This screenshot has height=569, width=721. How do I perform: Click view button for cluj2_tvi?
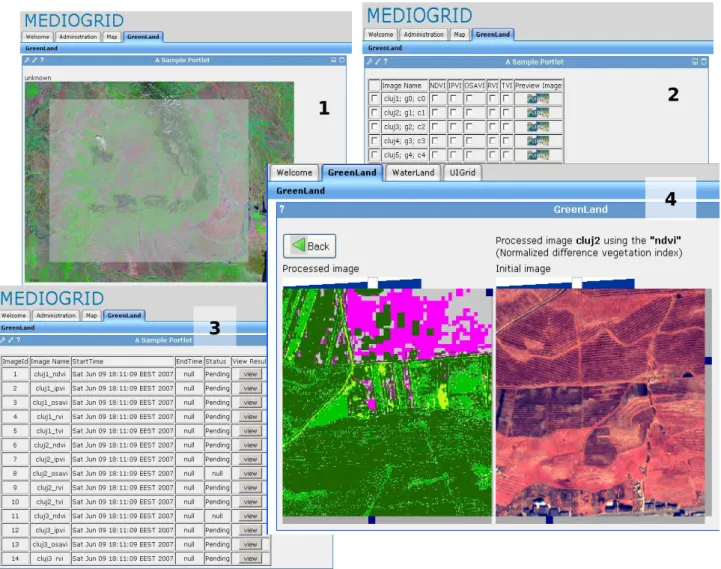click(250, 502)
